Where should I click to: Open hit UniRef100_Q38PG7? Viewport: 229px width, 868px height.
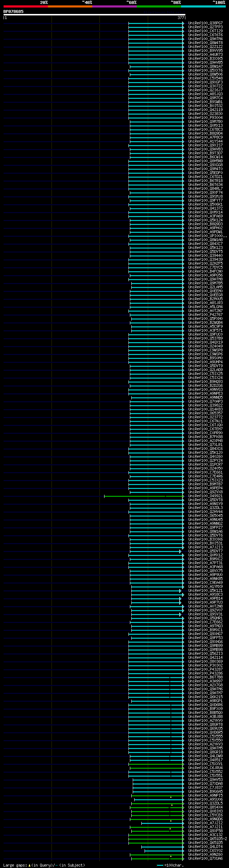205,23
